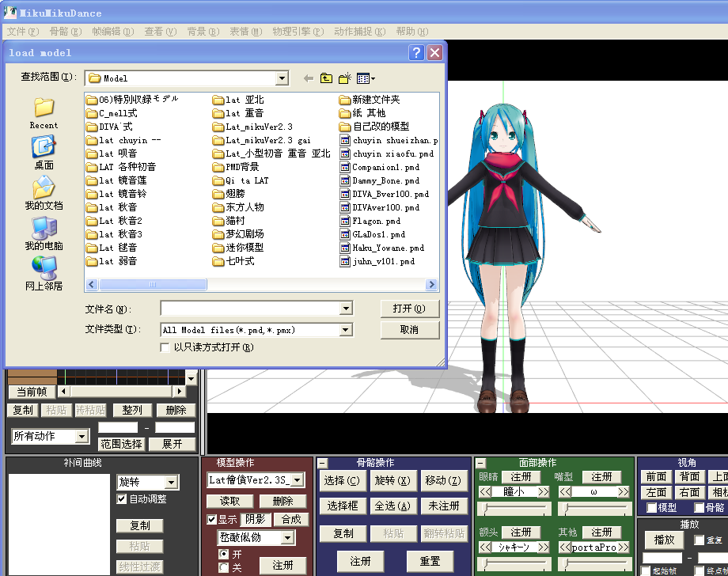
Task: Enable 模型 checkbox in 视角 panel
Action: click(651, 508)
